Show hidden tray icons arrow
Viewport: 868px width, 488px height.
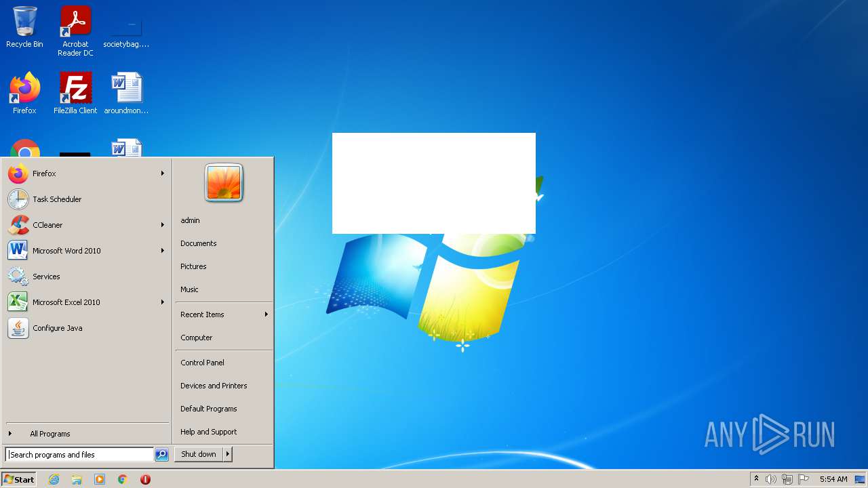coord(756,479)
